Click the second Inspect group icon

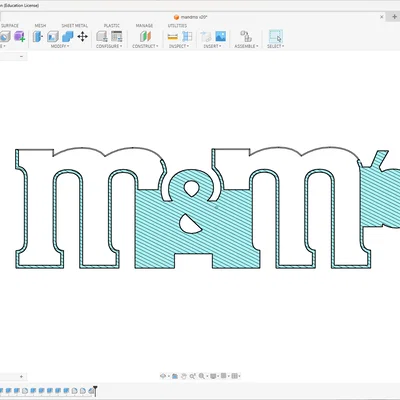(187, 36)
